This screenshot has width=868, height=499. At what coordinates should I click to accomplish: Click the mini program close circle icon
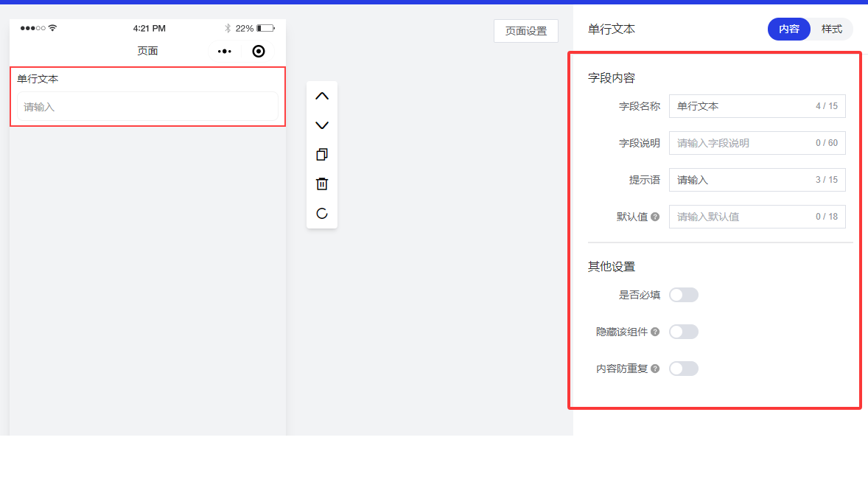(259, 51)
